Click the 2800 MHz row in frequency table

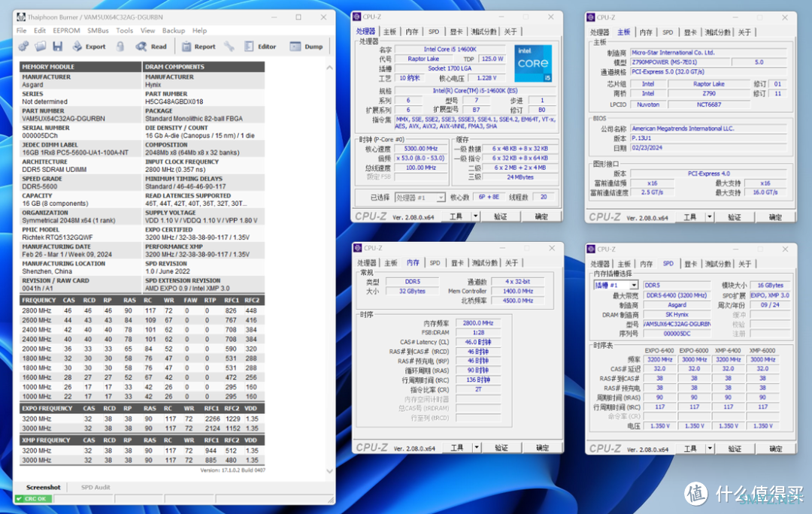(142, 310)
